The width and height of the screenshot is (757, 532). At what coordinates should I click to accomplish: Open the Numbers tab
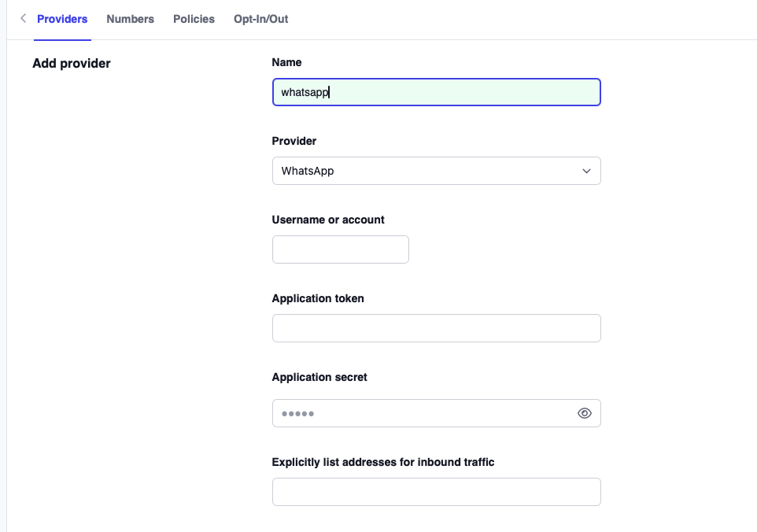pyautogui.click(x=130, y=19)
